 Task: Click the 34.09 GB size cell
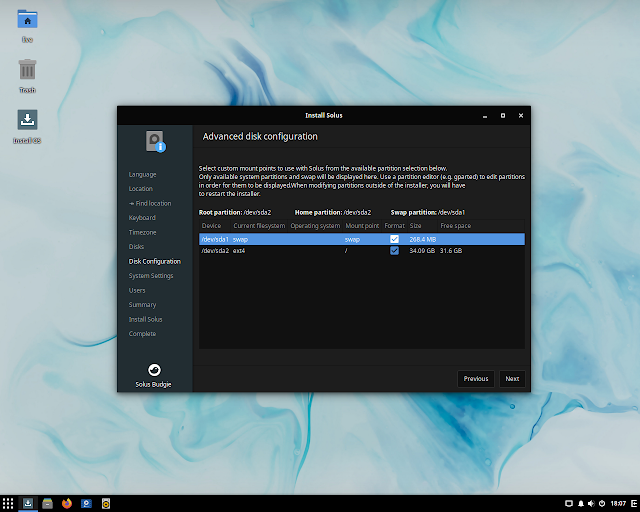coord(422,251)
